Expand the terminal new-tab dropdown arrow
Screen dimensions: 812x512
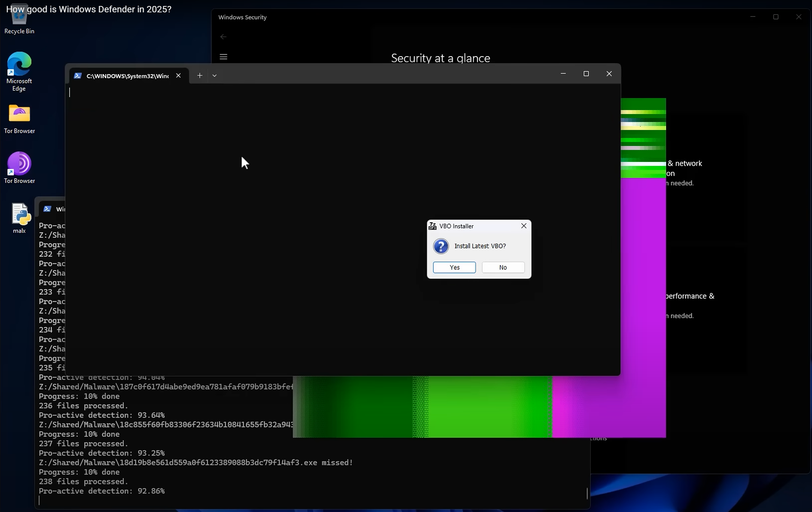[x=214, y=76]
